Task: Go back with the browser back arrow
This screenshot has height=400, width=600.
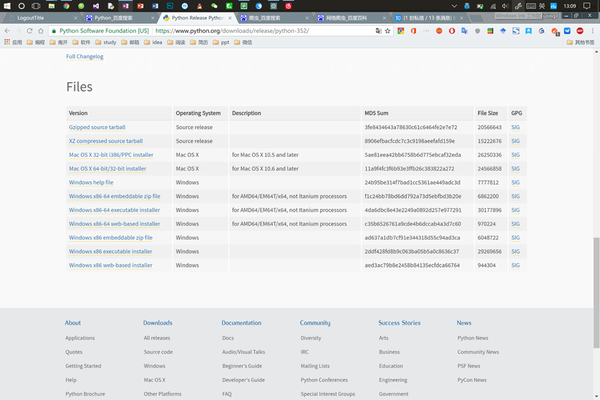Action: [x=7, y=31]
